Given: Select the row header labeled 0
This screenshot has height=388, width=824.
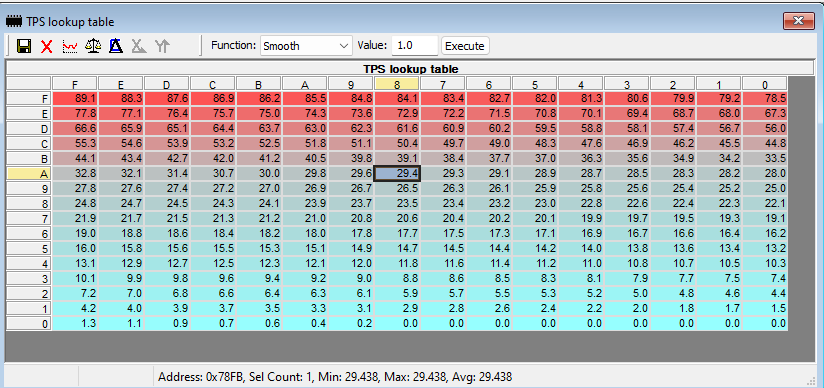Looking at the screenshot, I should 29,324.
